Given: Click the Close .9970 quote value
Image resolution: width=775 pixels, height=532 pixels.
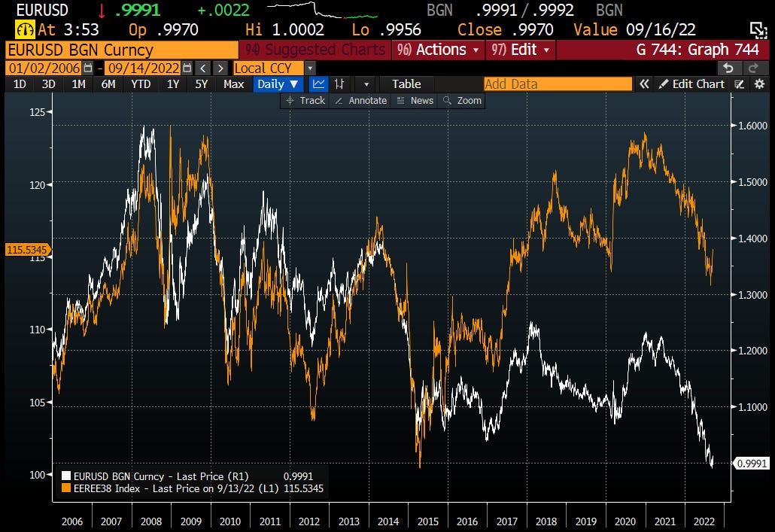Looking at the screenshot, I should click(505, 29).
